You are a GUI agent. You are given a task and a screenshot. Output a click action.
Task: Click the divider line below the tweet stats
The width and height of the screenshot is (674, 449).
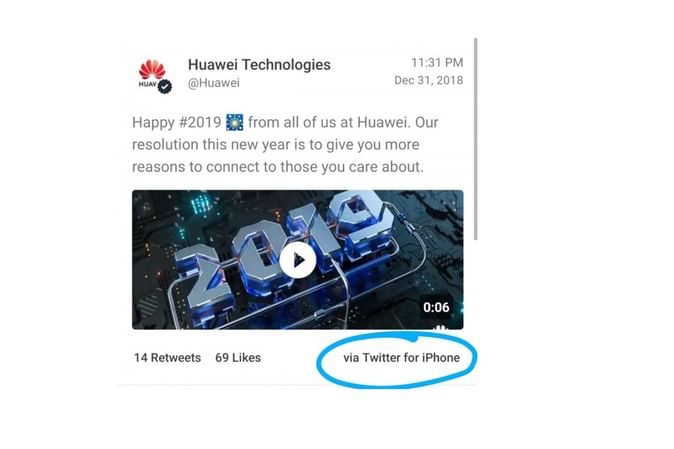pos(297,385)
